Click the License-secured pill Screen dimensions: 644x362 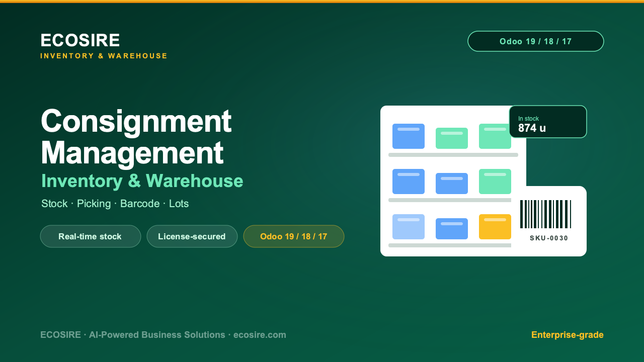point(192,236)
